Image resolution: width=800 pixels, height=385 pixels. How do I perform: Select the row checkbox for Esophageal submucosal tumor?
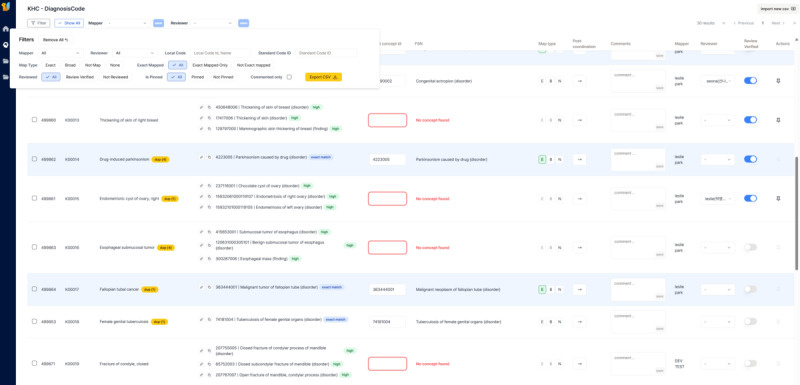click(x=34, y=247)
